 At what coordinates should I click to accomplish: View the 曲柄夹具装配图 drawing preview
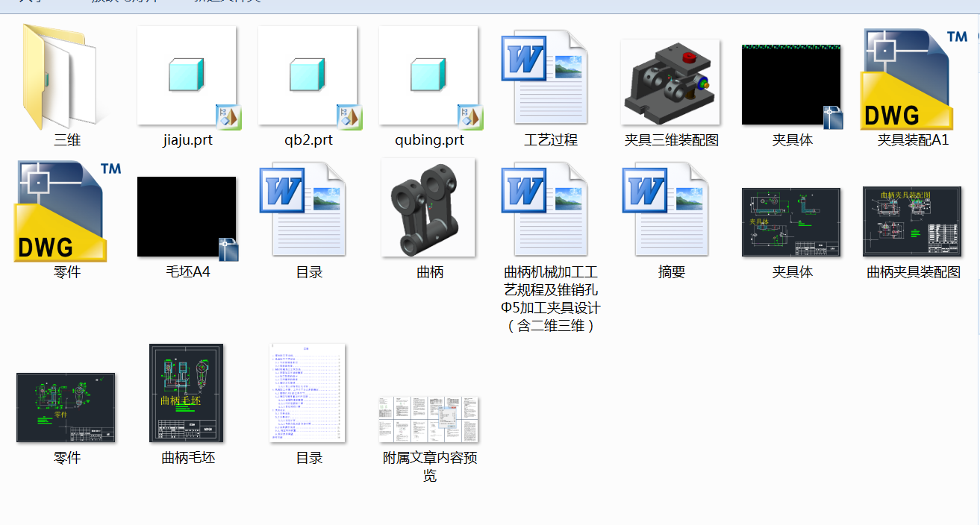[x=912, y=221]
